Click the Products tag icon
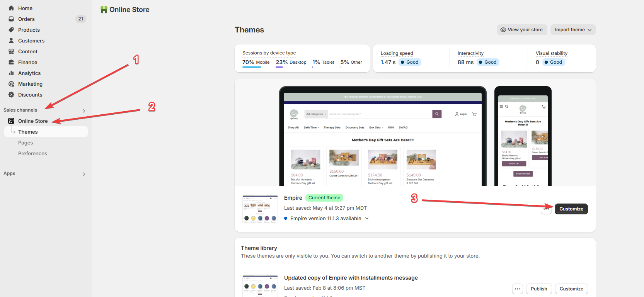The height and width of the screenshot is (297, 644). 11,30
